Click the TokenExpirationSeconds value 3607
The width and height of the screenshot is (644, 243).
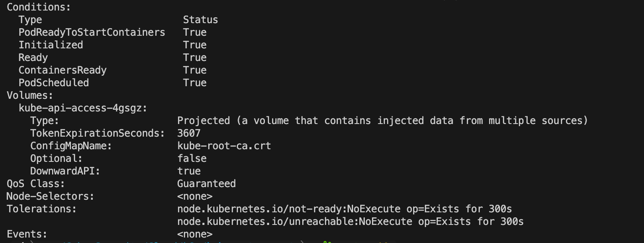pos(188,133)
